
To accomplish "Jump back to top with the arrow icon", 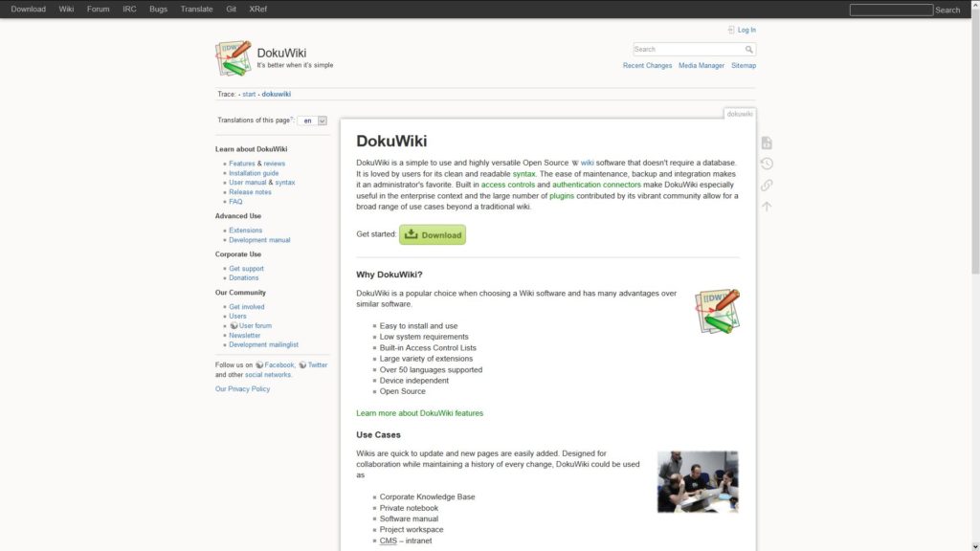I will tap(766, 207).
